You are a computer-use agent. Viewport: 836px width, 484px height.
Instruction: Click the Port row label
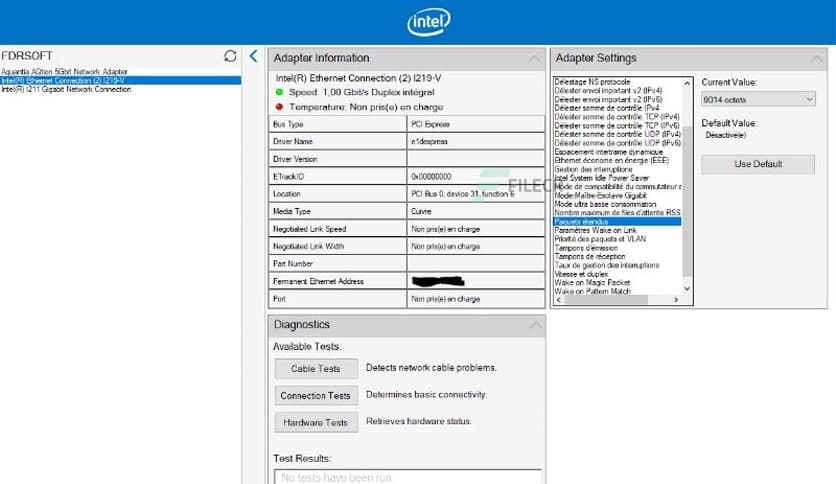tap(279, 299)
